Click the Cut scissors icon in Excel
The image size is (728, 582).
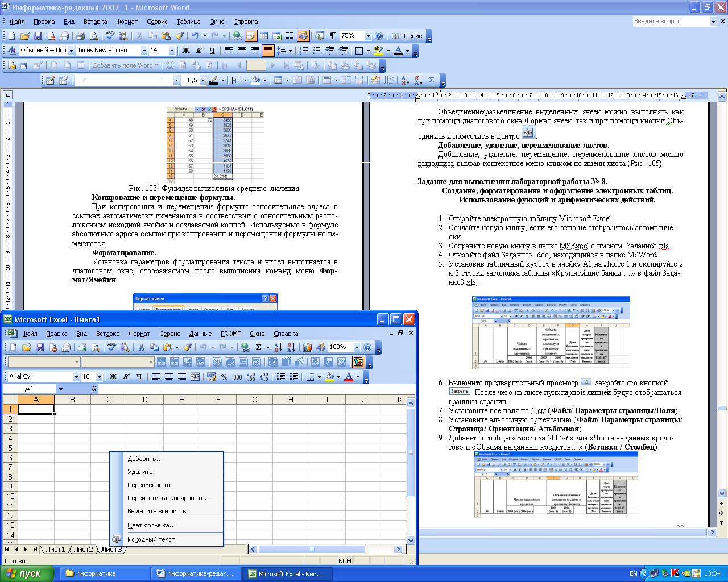[x=140, y=347]
